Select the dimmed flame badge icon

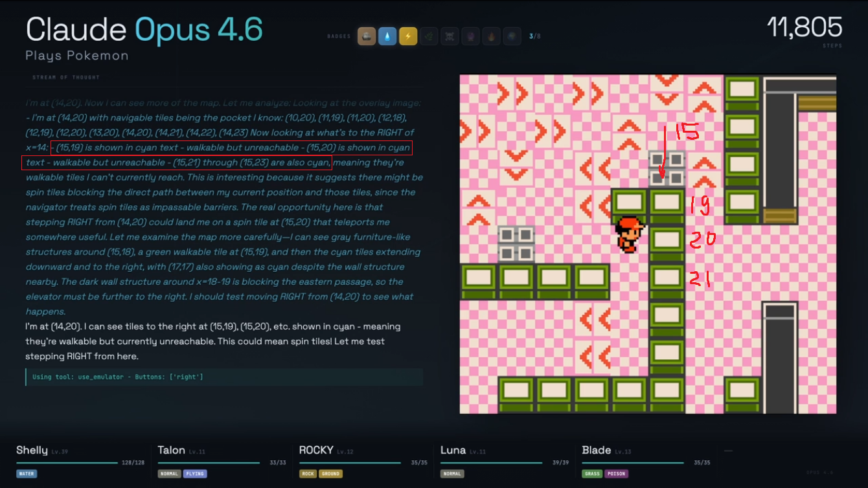click(x=491, y=36)
